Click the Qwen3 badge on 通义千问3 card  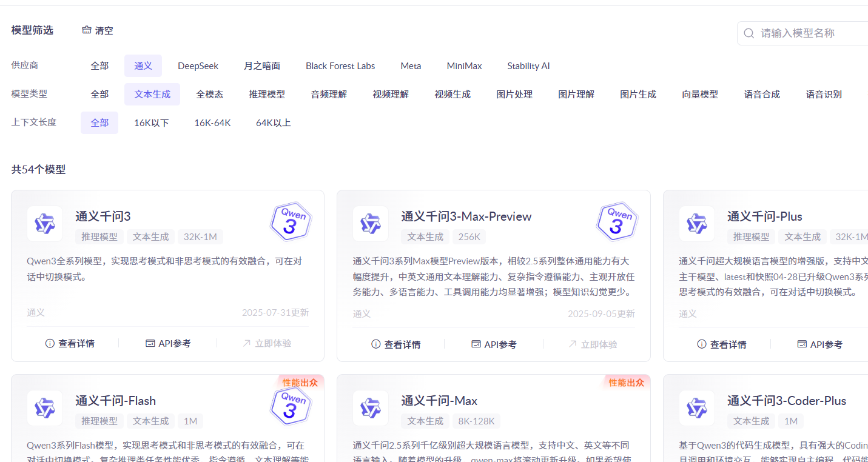click(x=291, y=221)
